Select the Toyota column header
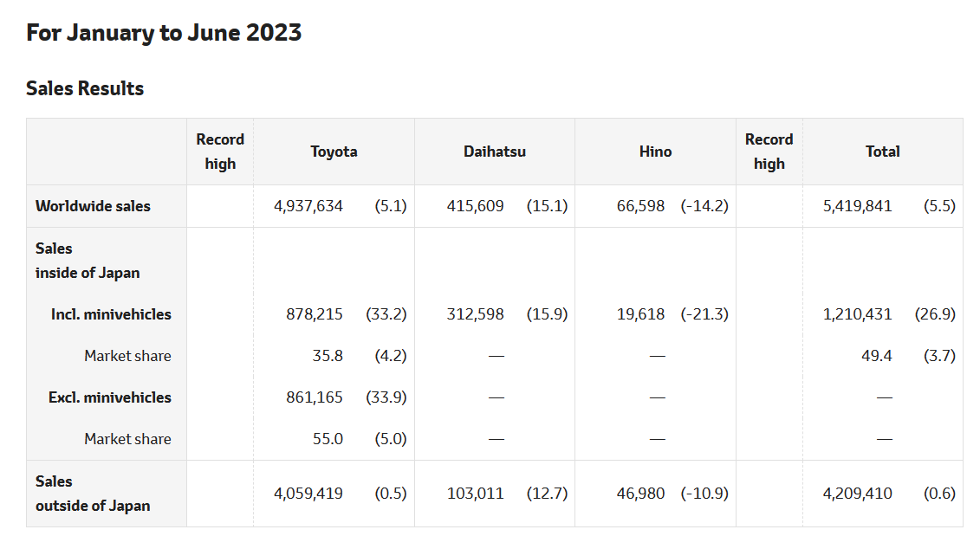 [x=334, y=152]
